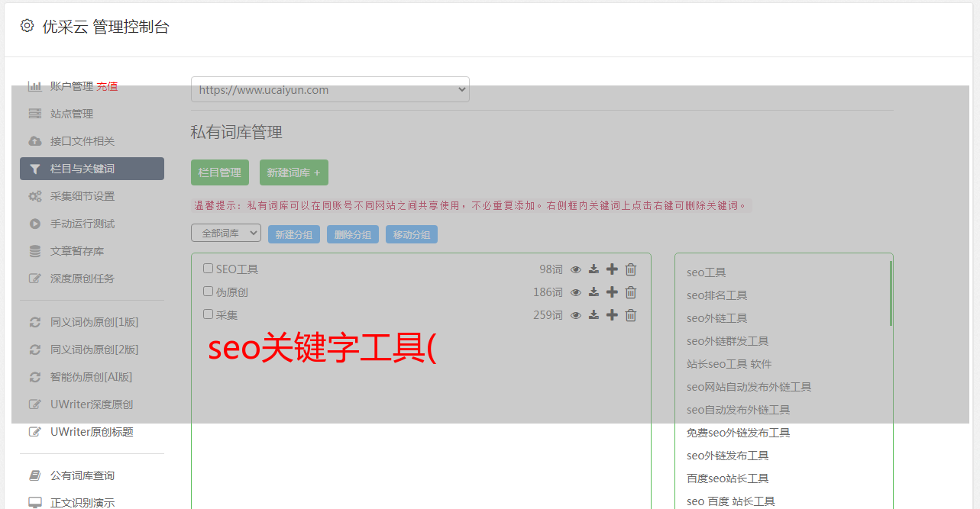
Task: Add words to SEO工具 library
Action: 612,269
